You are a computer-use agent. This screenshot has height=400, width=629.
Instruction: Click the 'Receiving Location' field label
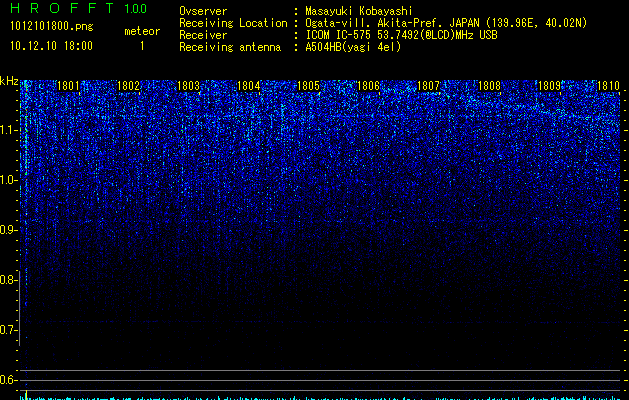(x=233, y=23)
